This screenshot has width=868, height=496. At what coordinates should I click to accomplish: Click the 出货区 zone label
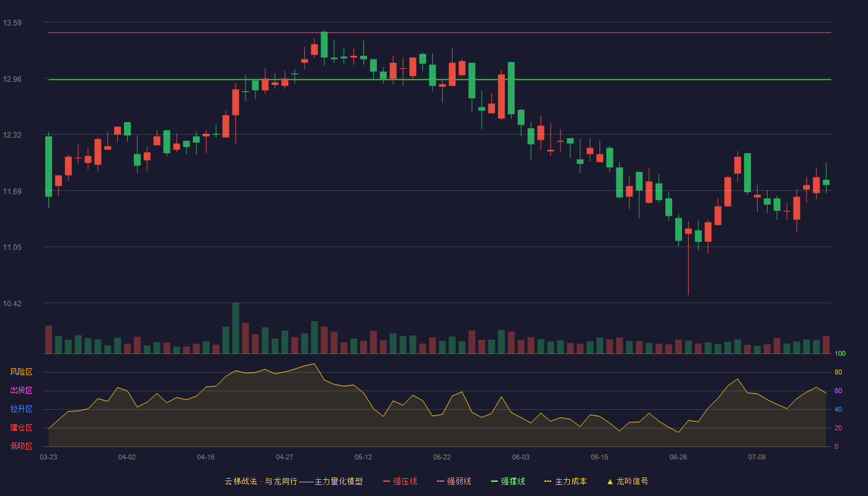tap(21, 391)
